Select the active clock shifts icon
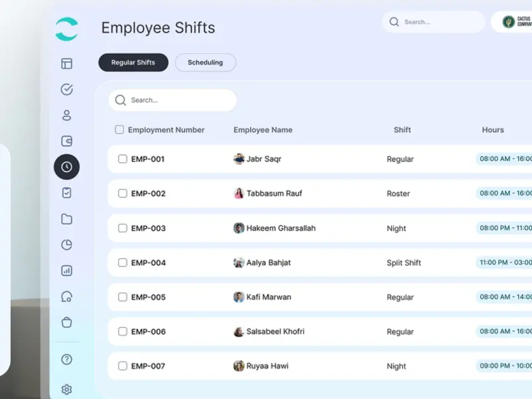This screenshot has width=532, height=399. (x=66, y=167)
